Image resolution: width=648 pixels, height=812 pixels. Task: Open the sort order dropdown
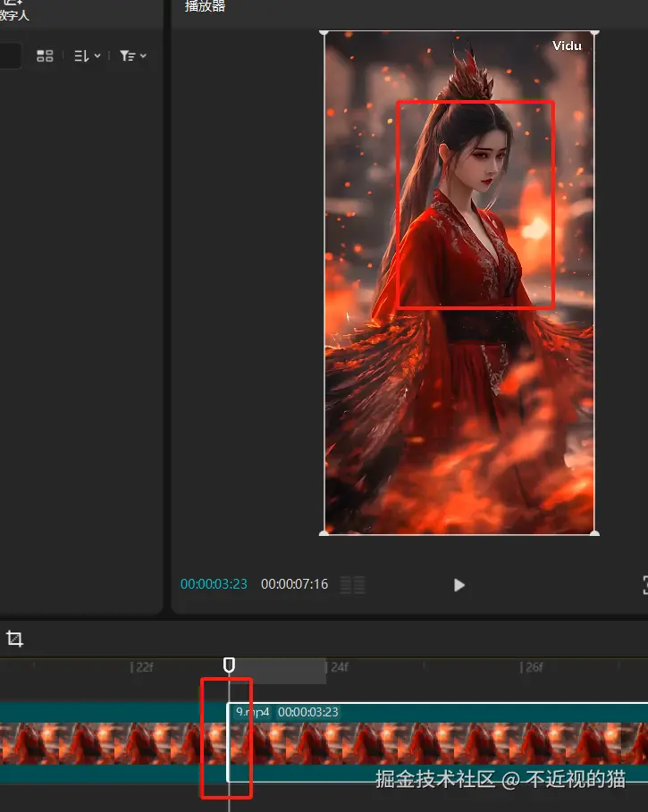click(x=87, y=56)
